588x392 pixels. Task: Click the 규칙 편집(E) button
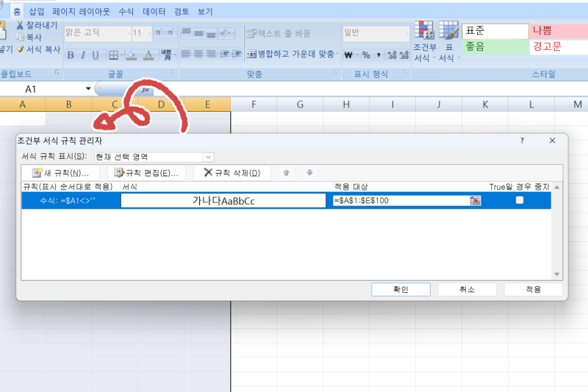pyautogui.click(x=146, y=173)
